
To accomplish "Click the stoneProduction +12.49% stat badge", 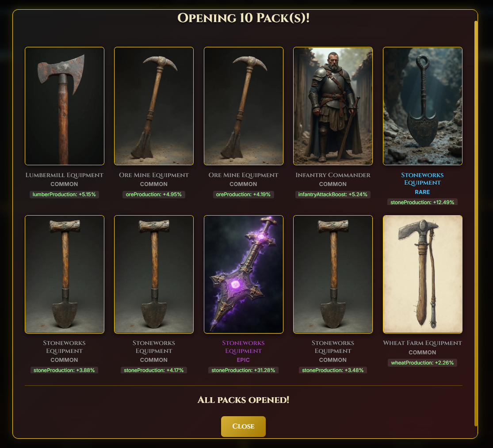I will pos(422,202).
